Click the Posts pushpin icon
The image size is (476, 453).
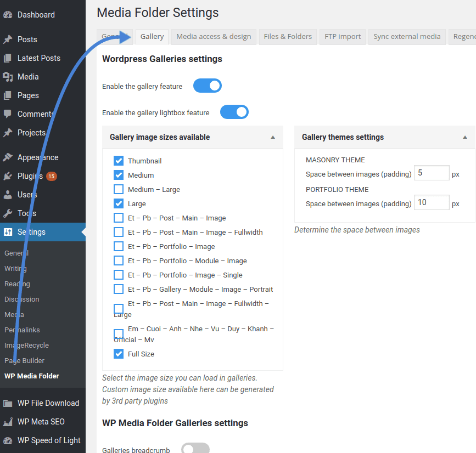tap(8, 39)
